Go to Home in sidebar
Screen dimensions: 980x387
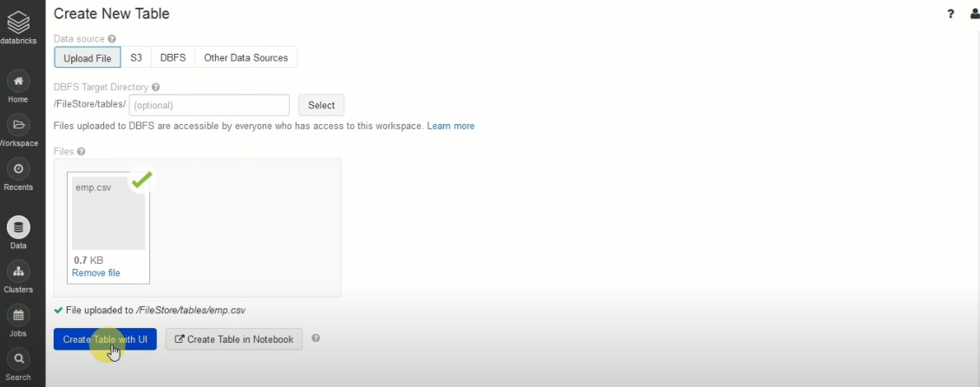[x=18, y=81]
